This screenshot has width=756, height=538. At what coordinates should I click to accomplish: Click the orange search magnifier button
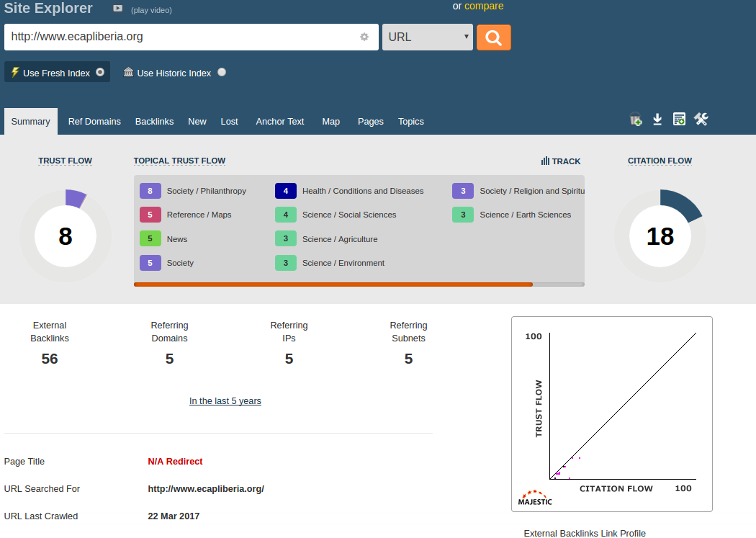point(493,37)
